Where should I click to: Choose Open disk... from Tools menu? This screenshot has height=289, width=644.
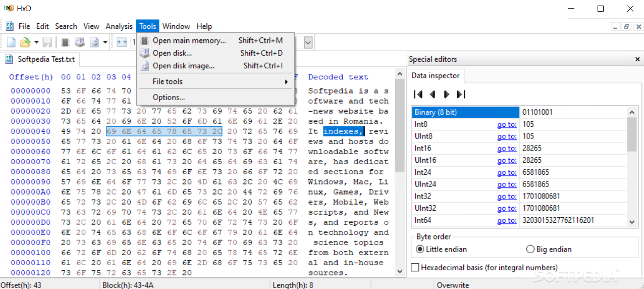216,53
